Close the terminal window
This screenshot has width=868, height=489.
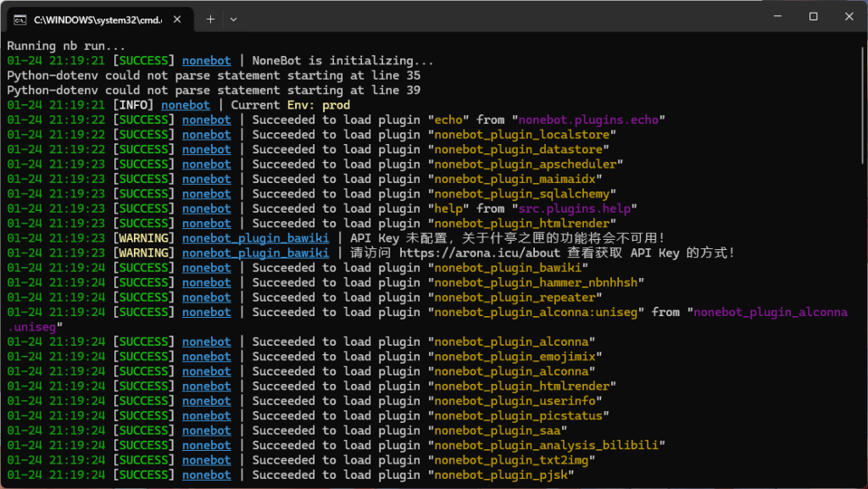(849, 17)
